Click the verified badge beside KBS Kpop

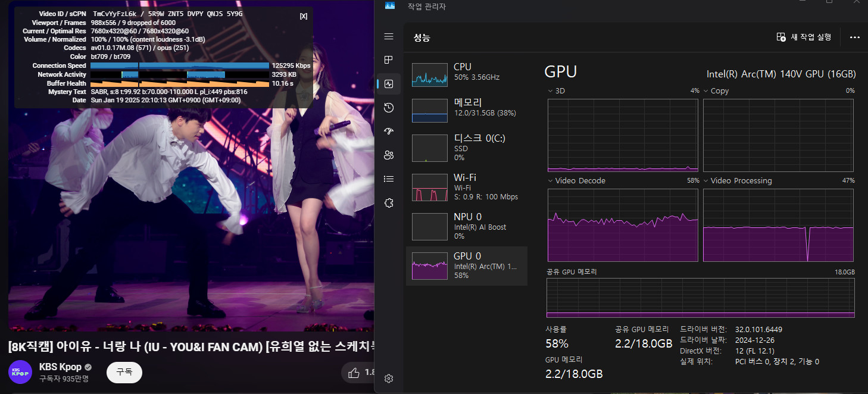88,367
